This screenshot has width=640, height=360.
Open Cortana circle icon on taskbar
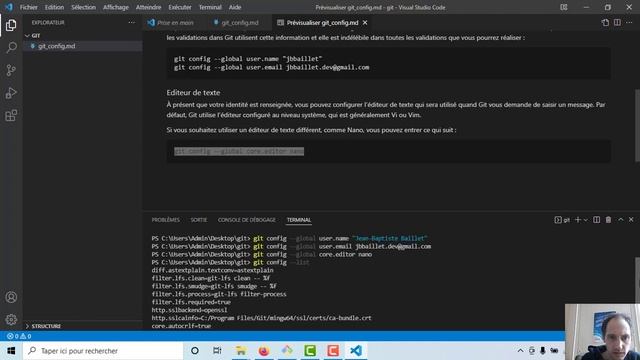coord(195,351)
